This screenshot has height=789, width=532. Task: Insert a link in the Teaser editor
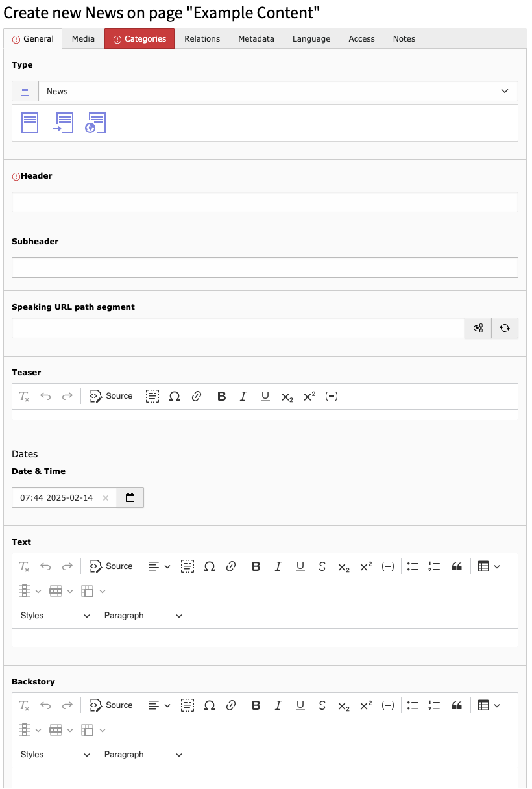tap(197, 396)
